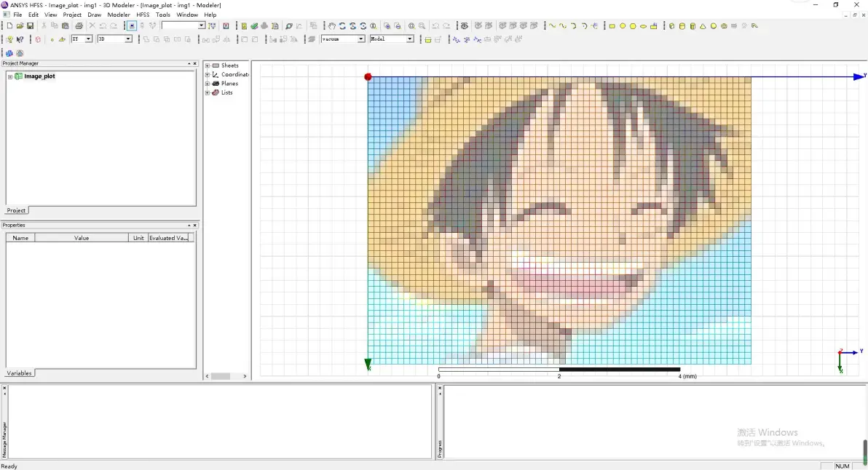Expand the Sheets tree node
The height and width of the screenshot is (470, 868).
tap(208, 65)
